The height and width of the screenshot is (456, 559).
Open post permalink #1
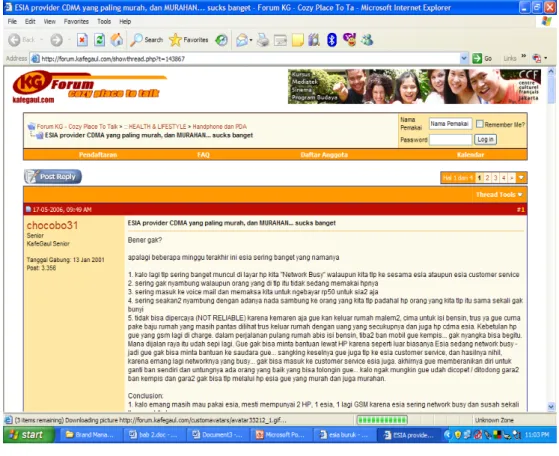coord(520,210)
